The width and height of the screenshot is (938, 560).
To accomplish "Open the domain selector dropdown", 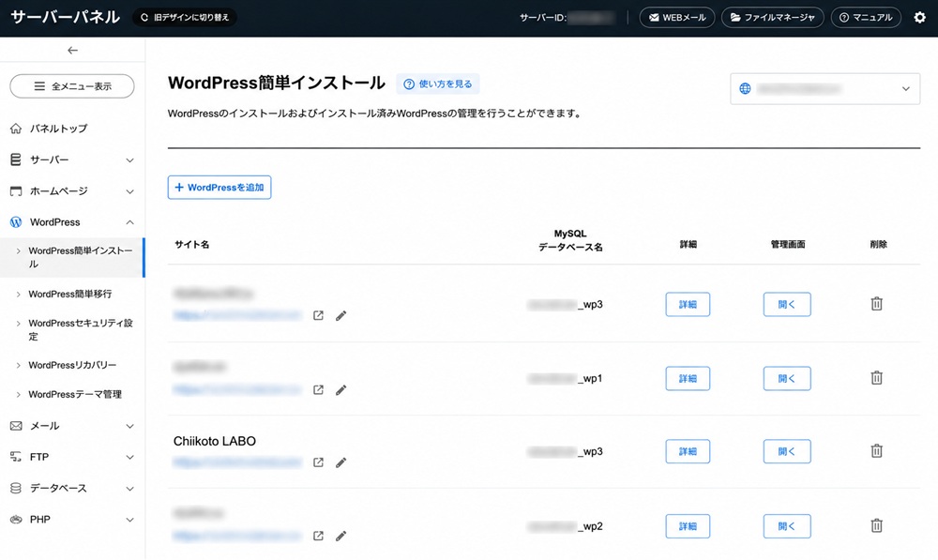I will point(825,89).
